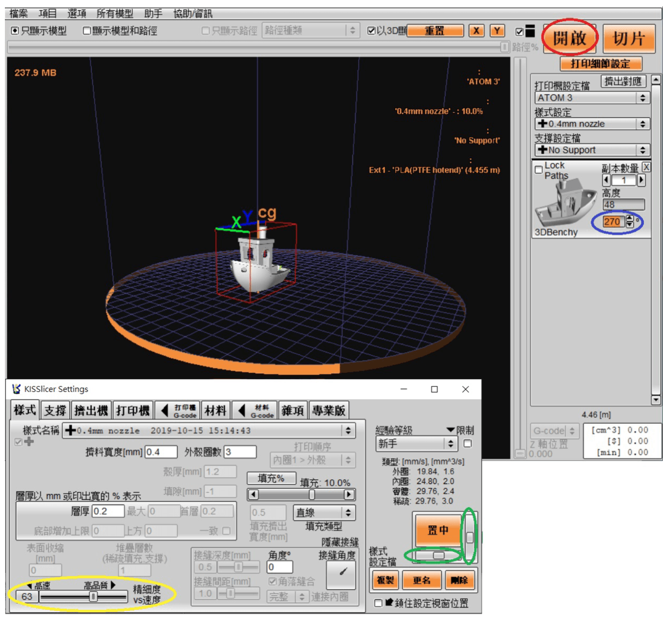Enable Lock Paths checkbox
This screenshot has width=672, height=620.
539,170
